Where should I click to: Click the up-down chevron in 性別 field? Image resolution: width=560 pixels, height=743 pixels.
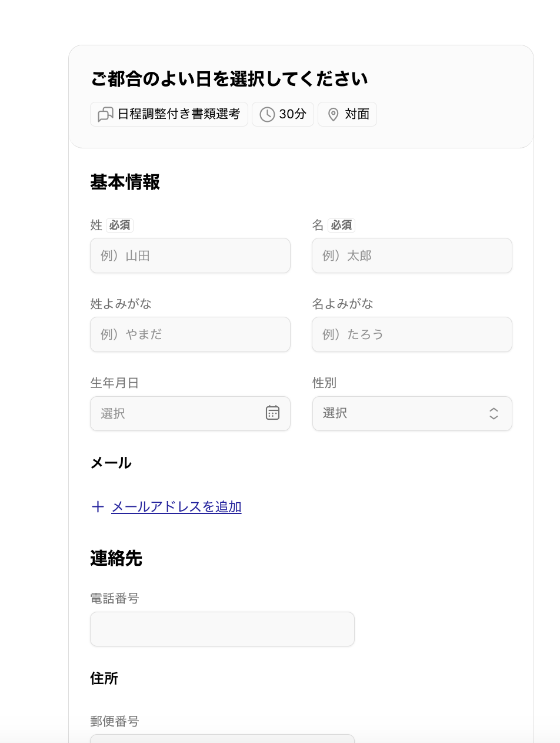(x=494, y=413)
